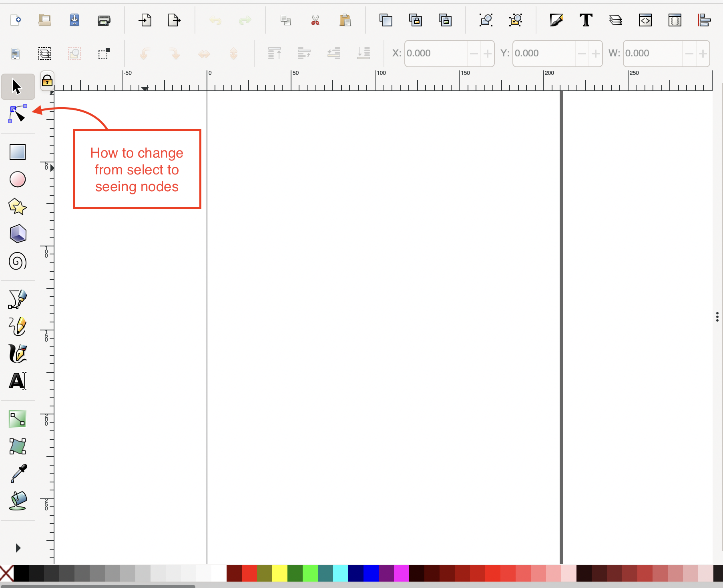Select the Spiral tool

17,261
